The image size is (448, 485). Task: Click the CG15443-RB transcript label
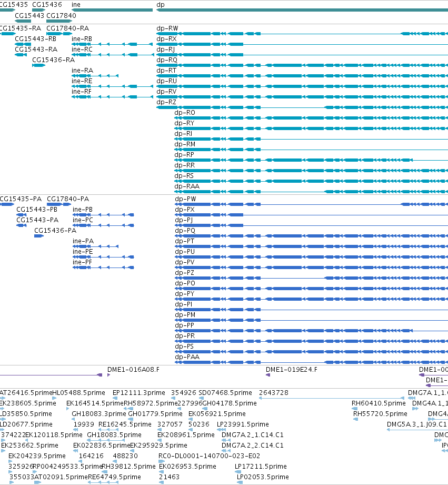tap(36, 38)
